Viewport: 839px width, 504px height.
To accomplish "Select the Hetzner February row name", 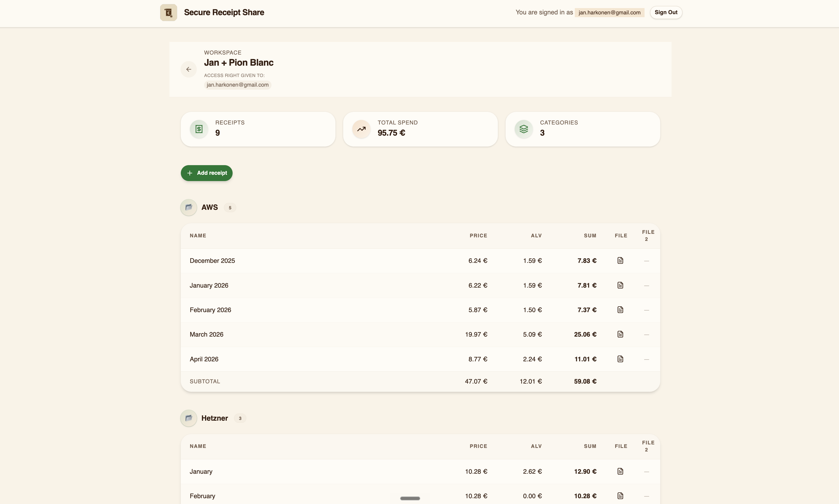I will [203, 496].
